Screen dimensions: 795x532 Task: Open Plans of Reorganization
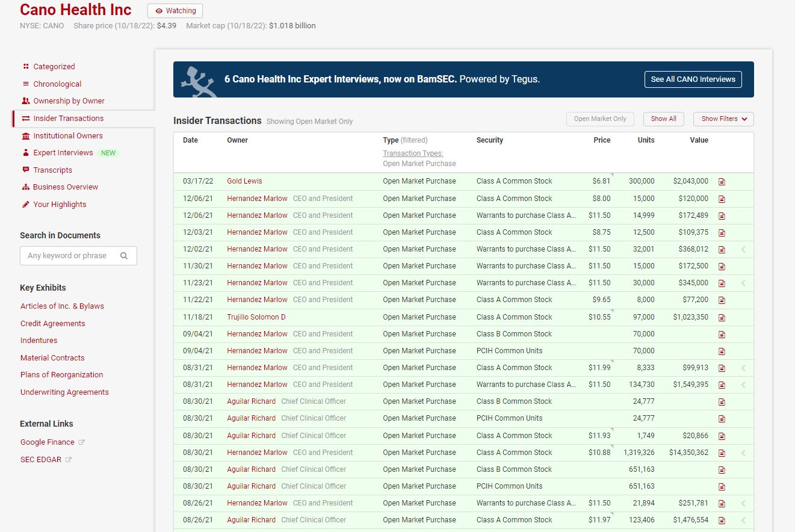coord(61,375)
